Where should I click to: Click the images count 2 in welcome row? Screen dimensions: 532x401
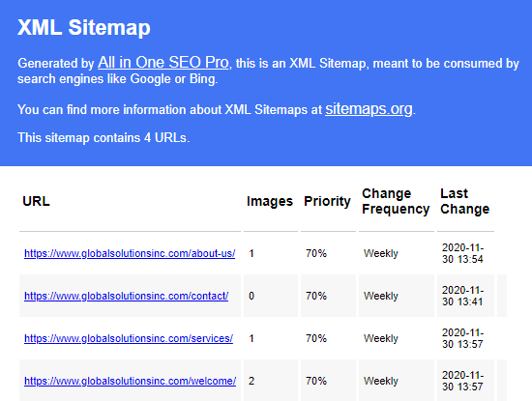click(251, 381)
